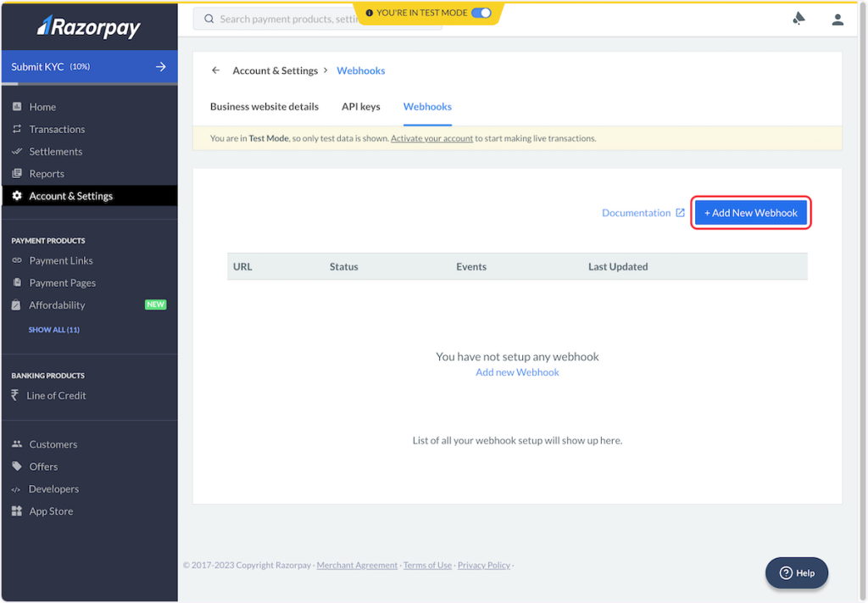Screen dimensions: 868x603
Task: Click the Add New Webhook button
Action: point(750,213)
